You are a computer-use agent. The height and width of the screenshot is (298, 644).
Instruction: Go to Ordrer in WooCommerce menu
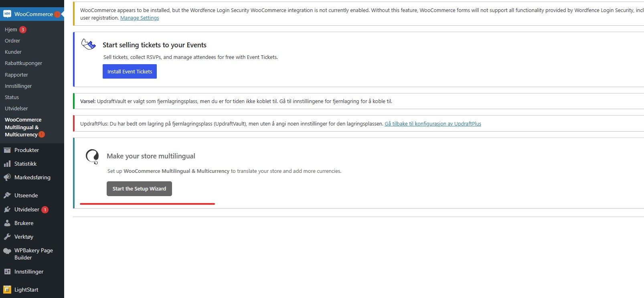pos(12,41)
